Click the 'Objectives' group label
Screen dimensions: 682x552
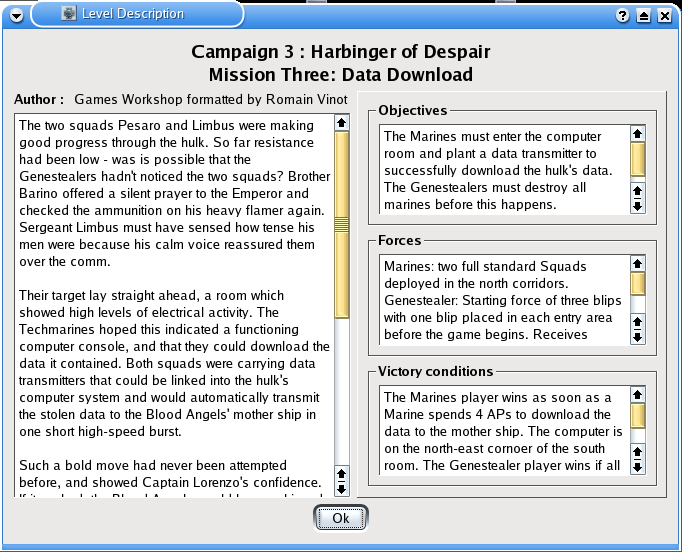pos(412,110)
